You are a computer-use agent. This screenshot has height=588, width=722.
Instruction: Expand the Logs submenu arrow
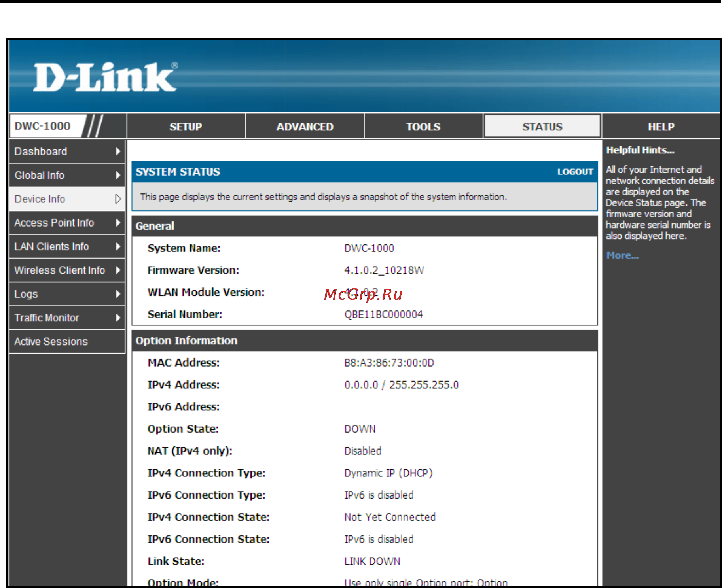click(118, 294)
